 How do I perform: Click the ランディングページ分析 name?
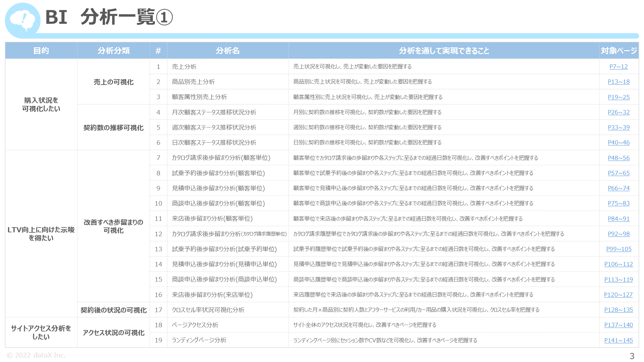pyautogui.click(x=199, y=340)
